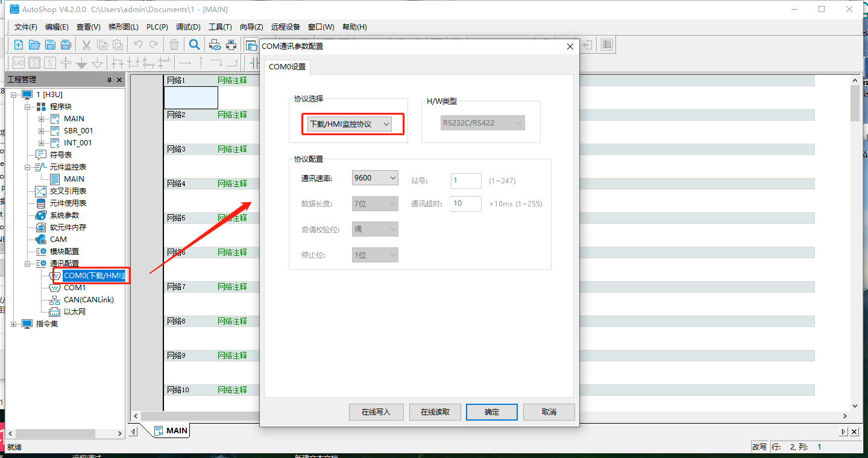Collapse the 程序块 tree node
This screenshot has height=458, width=868.
tap(28, 107)
